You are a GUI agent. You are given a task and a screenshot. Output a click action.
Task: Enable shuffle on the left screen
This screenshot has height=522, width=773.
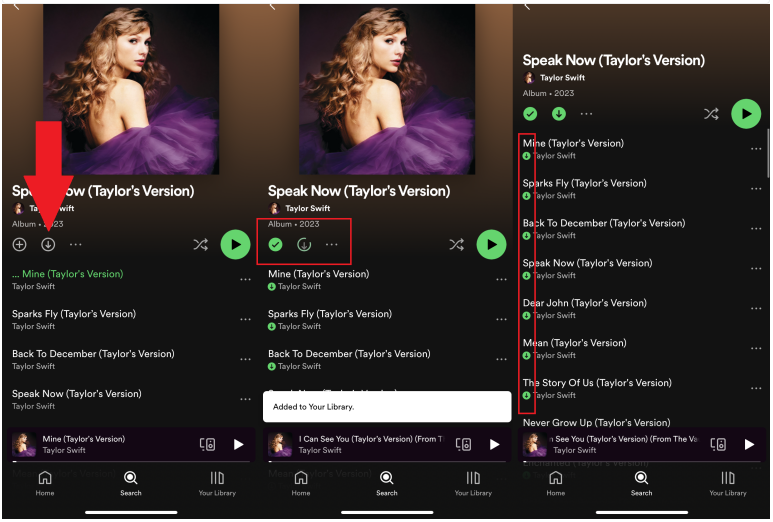pyautogui.click(x=201, y=244)
